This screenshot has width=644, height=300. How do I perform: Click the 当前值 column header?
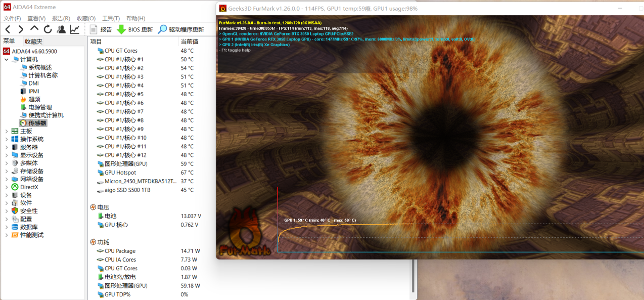pyautogui.click(x=190, y=41)
